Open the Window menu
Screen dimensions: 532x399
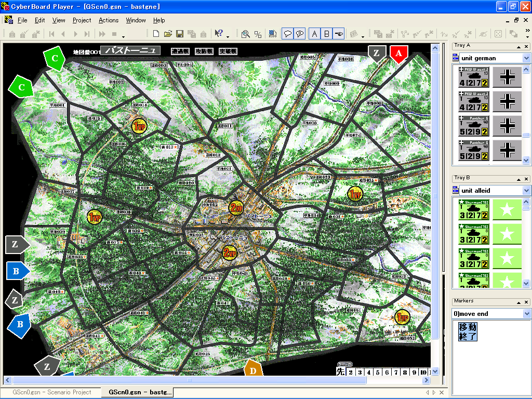coord(136,20)
